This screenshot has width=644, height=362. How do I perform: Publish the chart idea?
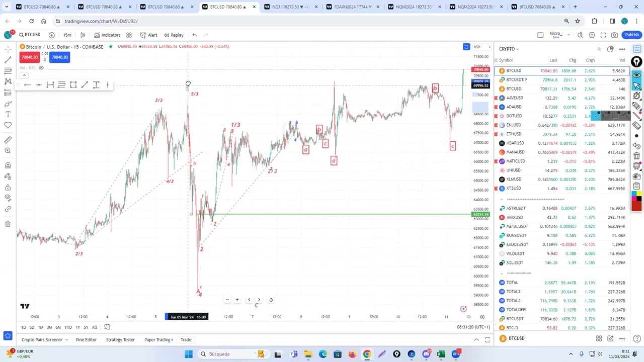(632, 35)
